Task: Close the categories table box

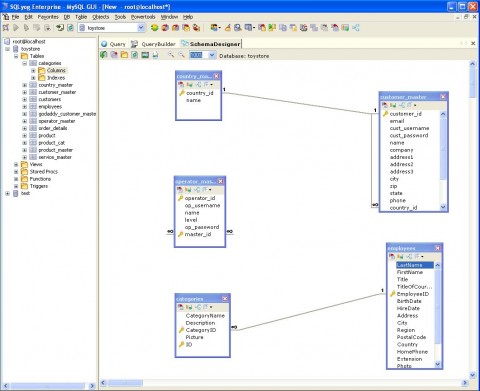Action: click(x=225, y=299)
